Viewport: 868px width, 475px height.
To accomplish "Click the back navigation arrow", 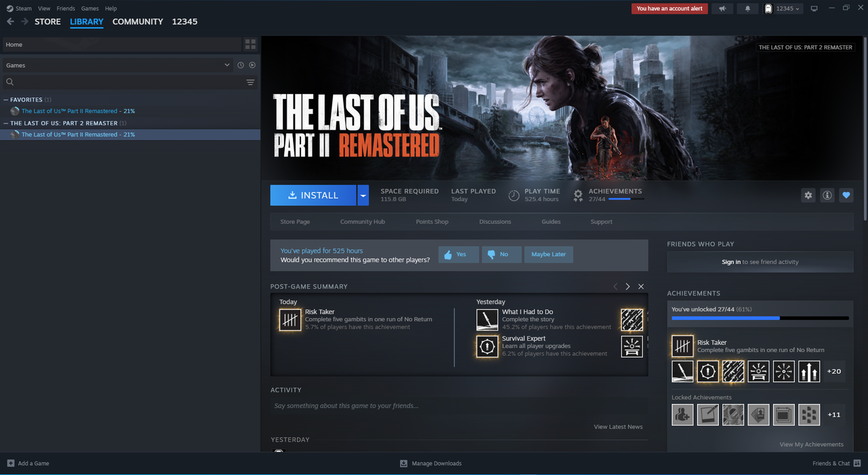I will 10,22.
